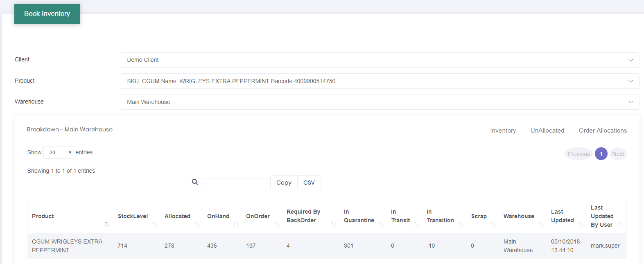Sort by Last Updated By User arrows
644x264 pixels.
(x=620, y=224)
